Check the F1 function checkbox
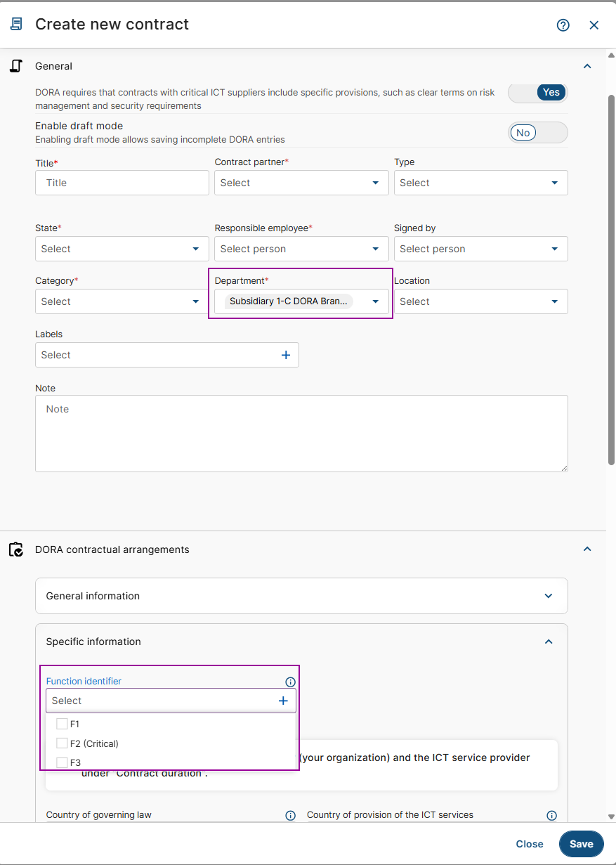Screen dimensions: 616x865 coord(62,724)
